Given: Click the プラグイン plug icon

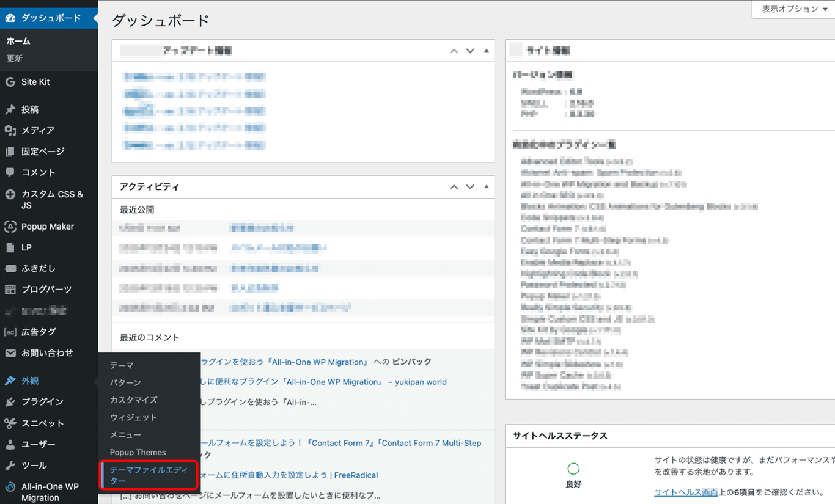Looking at the screenshot, I should click(x=10, y=401).
